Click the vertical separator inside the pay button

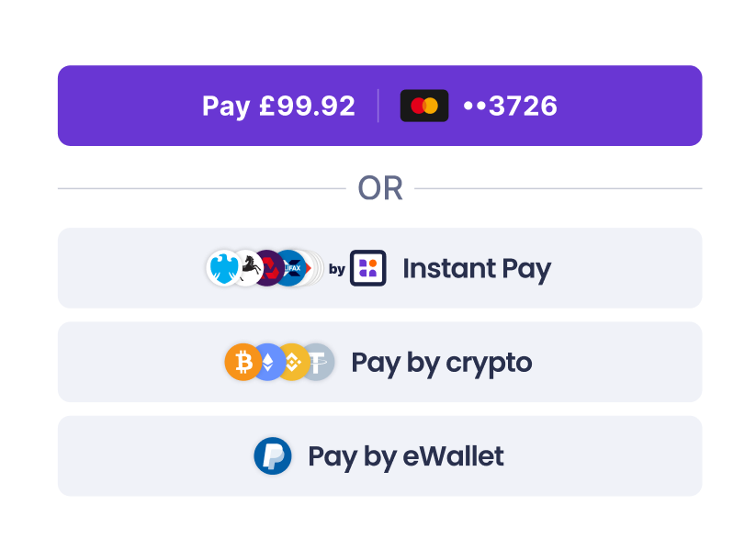coord(378,106)
